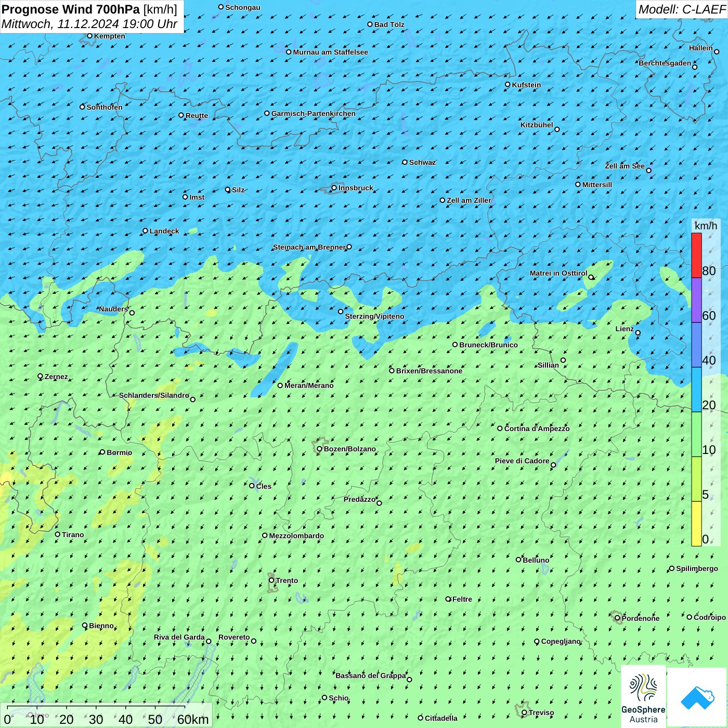
Task: Click the 'Prognose Wind 700hPa' title text
Action: click(x=71, y=9)
